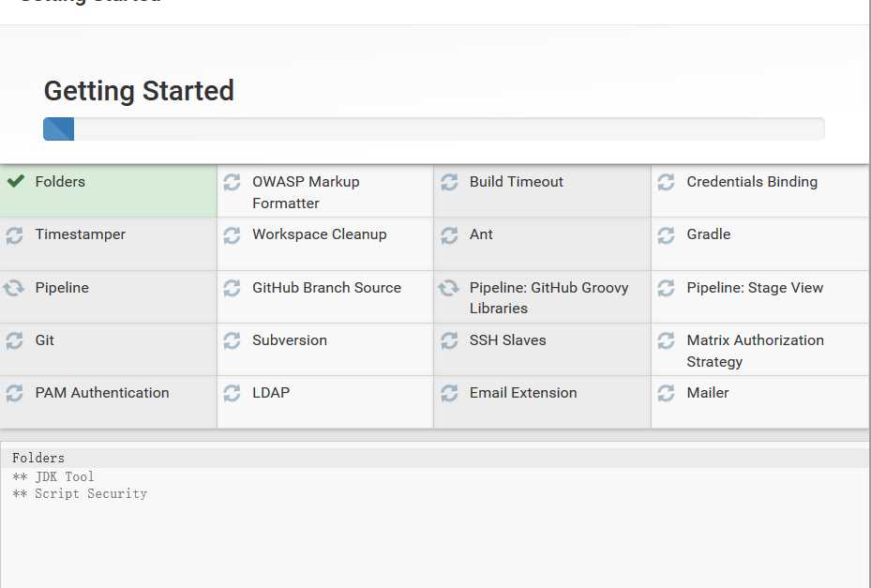871x588 pixels.
Task: Click the JDK Tool dependency log line
Action: (53, 476)
